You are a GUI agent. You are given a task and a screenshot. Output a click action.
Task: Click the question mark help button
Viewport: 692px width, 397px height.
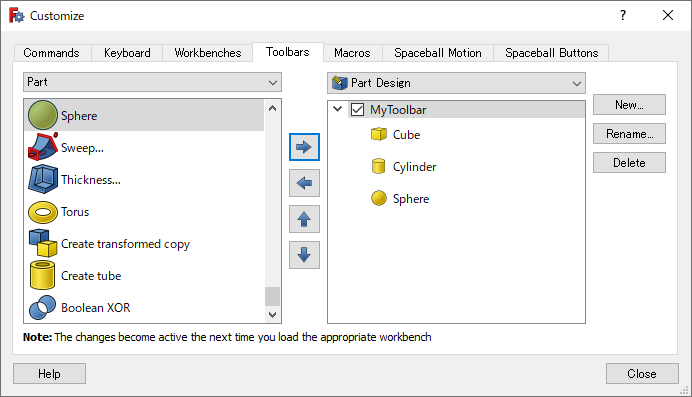click(x=623, y=15)
